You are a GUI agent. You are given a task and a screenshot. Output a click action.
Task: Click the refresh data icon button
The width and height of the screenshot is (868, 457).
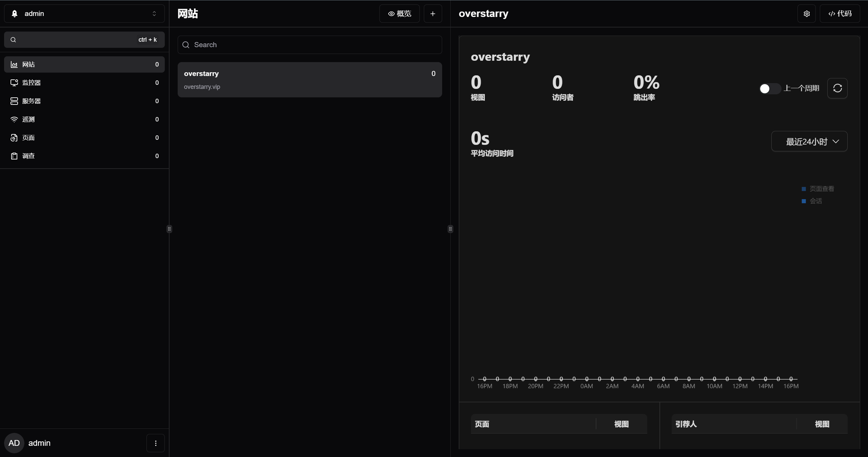coord(837,88)
